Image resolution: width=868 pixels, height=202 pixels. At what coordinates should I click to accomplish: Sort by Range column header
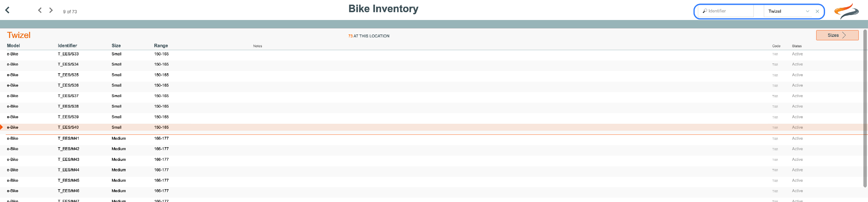pos(161,46)
